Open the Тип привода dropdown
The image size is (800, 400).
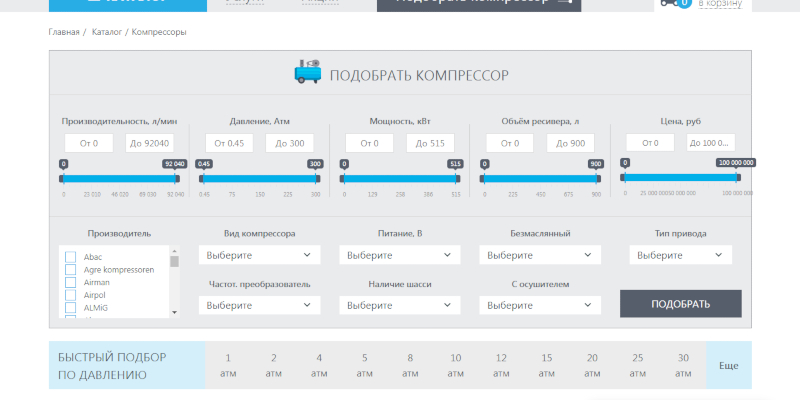(x=682, y=255)
